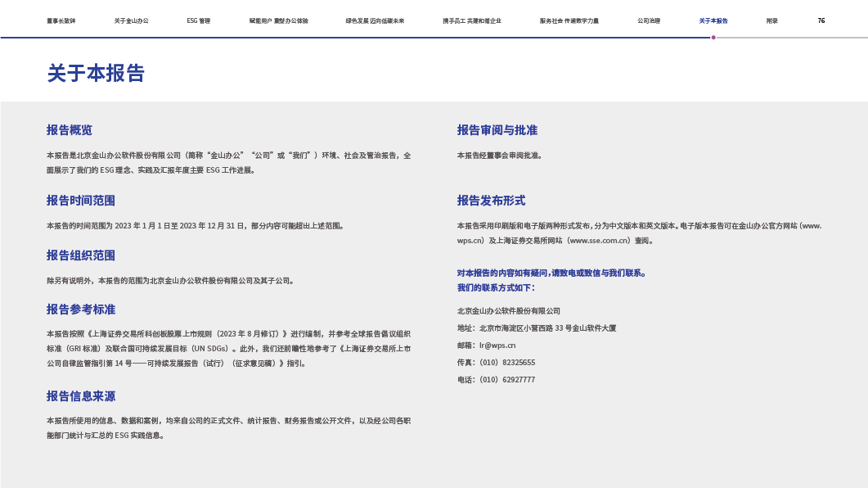
Task: Open the 赋能用户 navigation tab
Action: (279, 20)
